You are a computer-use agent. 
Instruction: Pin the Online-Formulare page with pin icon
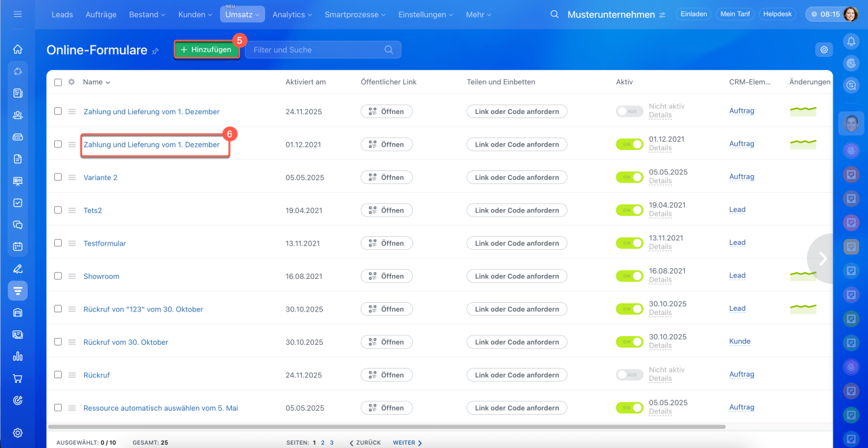(155, 51)
